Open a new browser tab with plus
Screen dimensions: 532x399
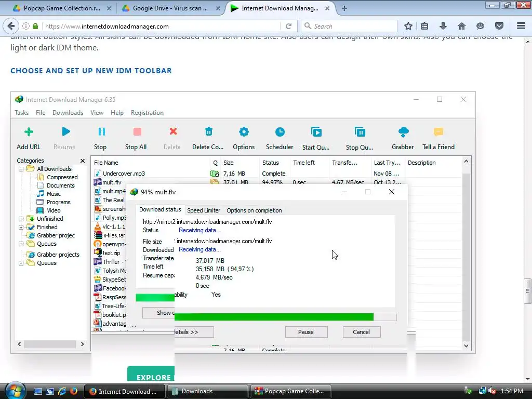coord(344,8)
